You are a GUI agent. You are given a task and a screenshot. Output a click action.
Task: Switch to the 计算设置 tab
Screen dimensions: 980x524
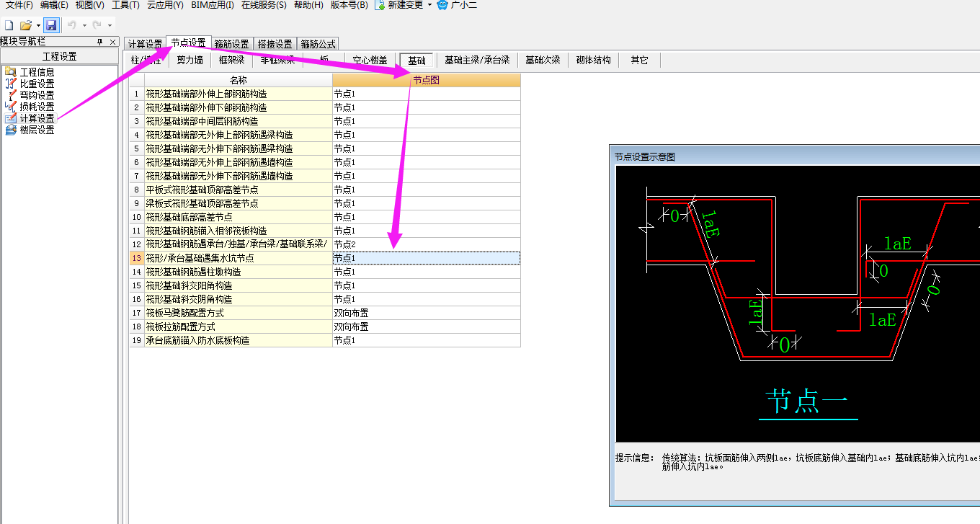(145, 44)
